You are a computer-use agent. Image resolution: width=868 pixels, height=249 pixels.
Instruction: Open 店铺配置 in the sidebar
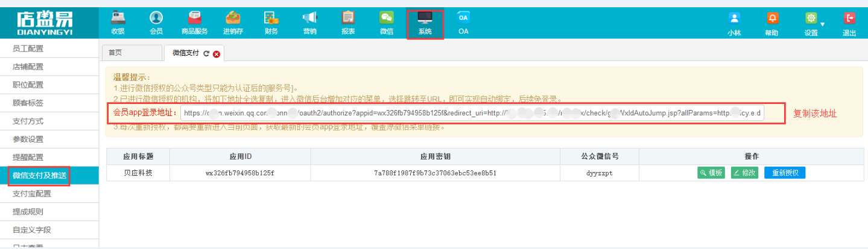coord(49,66)
